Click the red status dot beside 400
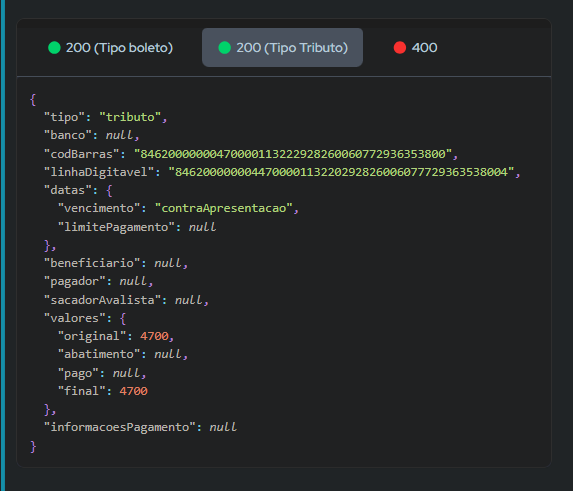This screenshot has width=573, height=491. [x=400, y=47]
